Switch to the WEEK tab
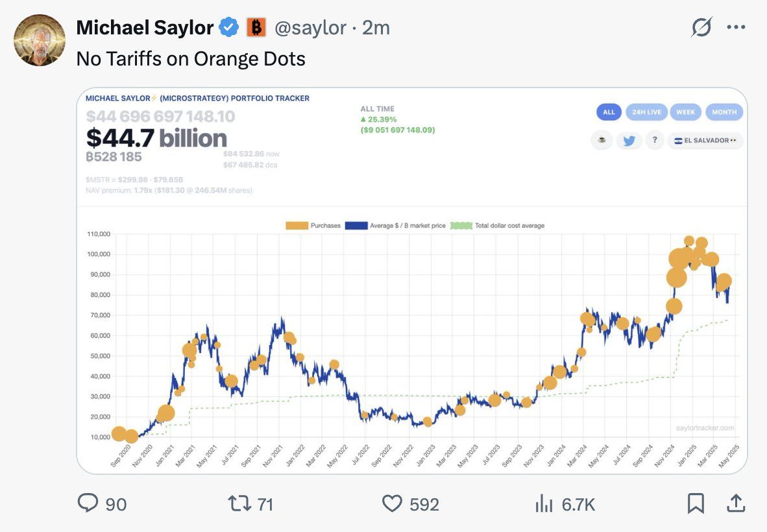 pos(685,112)
